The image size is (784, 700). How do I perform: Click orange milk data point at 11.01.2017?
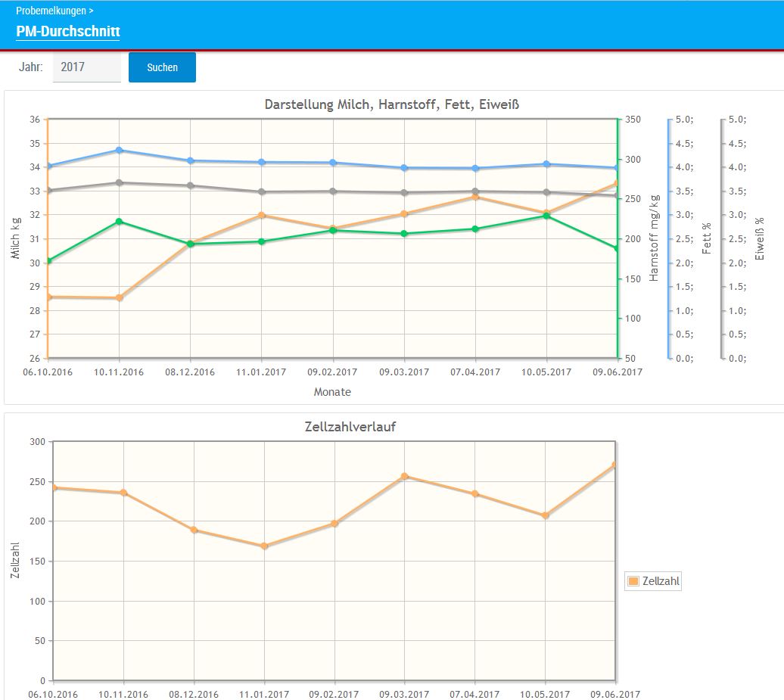click(x=262, y=215)
